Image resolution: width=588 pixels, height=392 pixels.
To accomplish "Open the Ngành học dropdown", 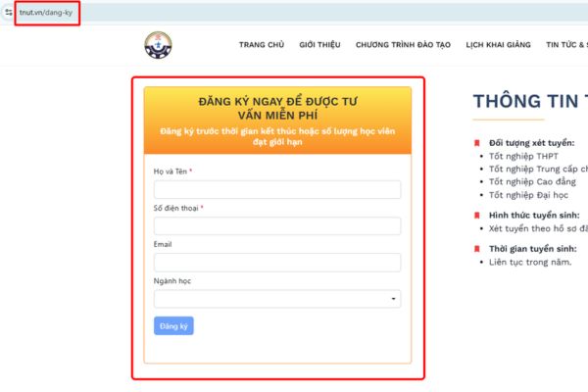I will coord(277,299).
